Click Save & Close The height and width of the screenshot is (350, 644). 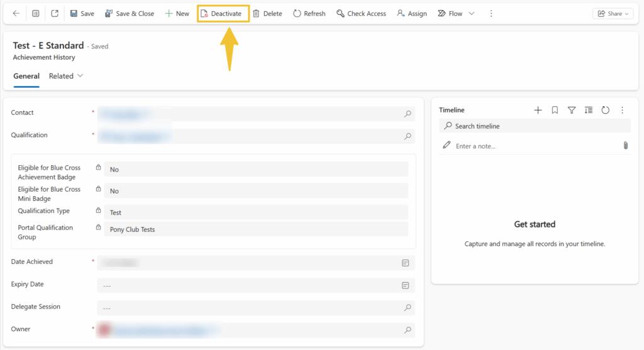(x=129, y=13)
